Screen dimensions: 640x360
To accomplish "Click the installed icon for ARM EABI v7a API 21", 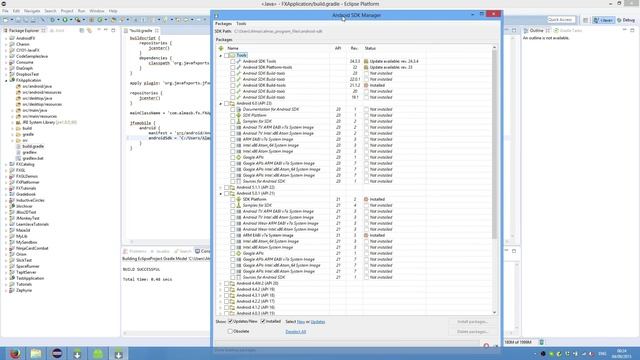I will (x=366, y=235).
